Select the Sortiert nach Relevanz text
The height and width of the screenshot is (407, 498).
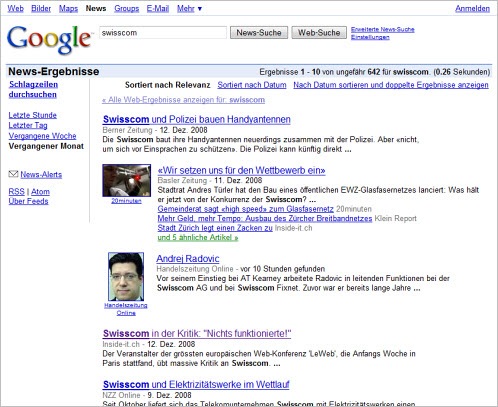click(168, 85)
